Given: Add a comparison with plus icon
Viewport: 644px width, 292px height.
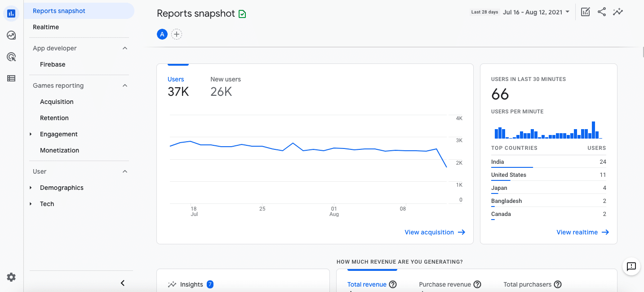Looking at the screenshot, I should (177, 34).
